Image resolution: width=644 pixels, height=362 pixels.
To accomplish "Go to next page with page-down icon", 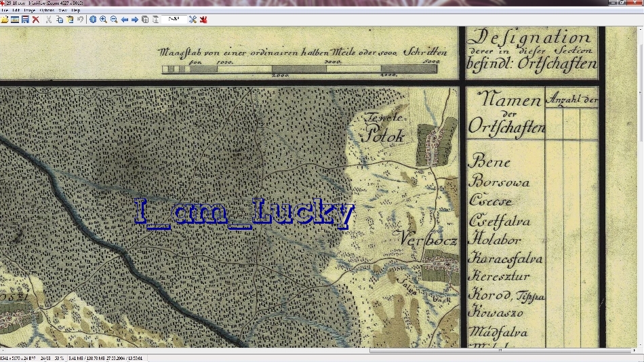I will tap(156, 19).
